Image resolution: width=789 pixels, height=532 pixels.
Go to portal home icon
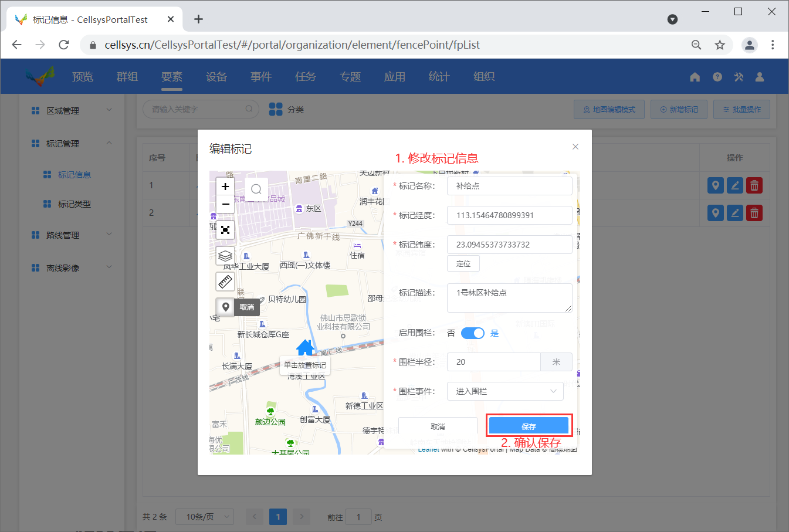(695, 77)
